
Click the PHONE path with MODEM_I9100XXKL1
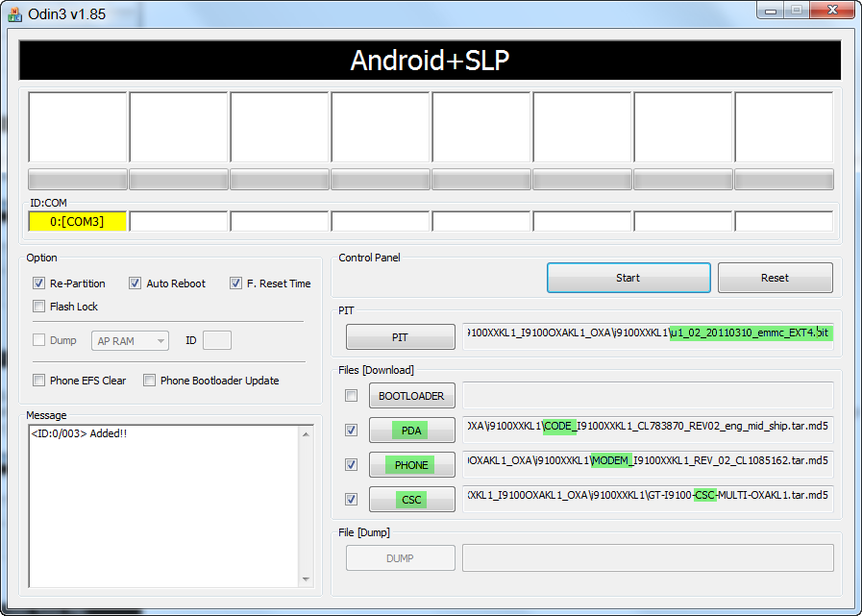coord(648,464)
